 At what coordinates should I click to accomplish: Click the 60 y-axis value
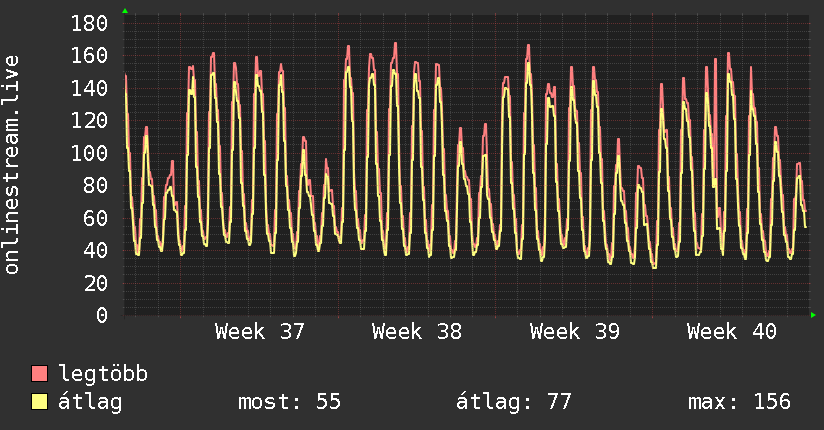pos(96,218)
